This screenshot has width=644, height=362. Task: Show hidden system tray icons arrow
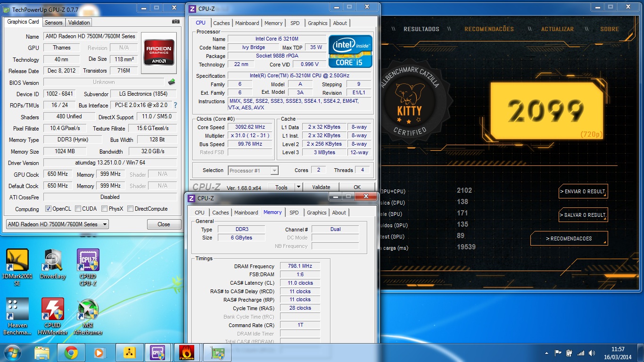point(546,353)
